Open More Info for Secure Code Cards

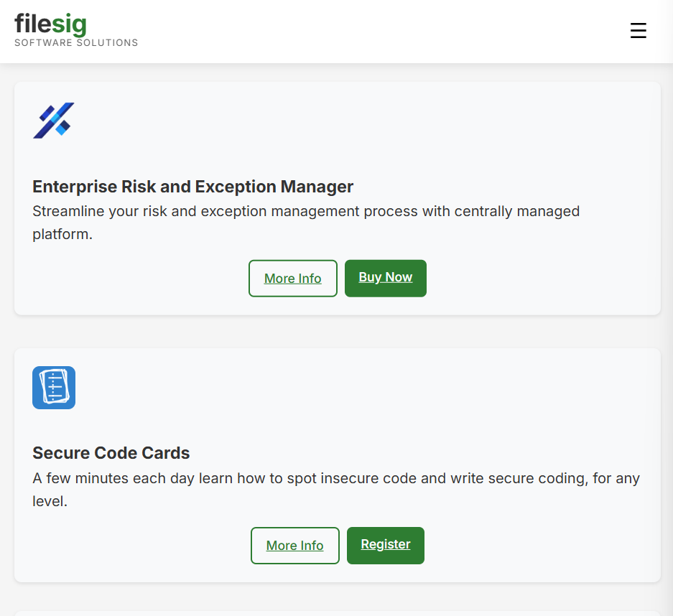tap(295, 545)
